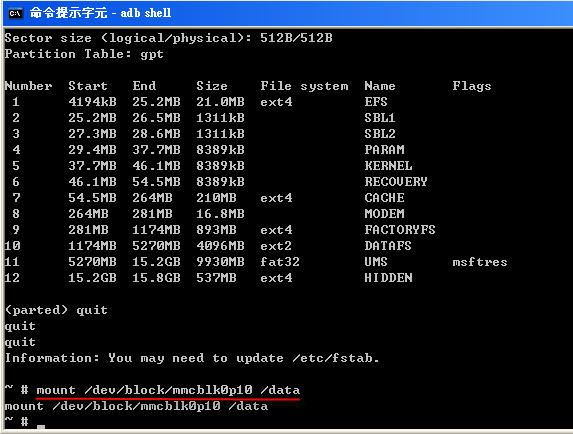
Task: Click the KERNEL partition name
Action: pyautogui.click(x=388, y=166)
